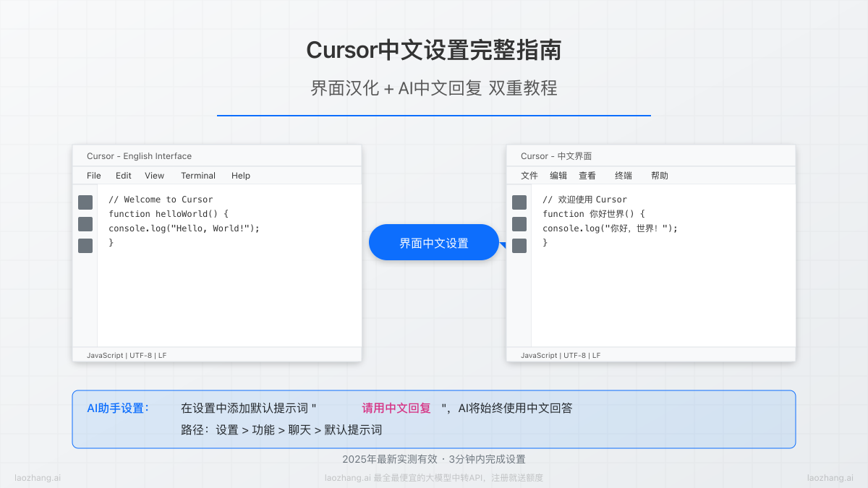The height and width of the screenshot is (488, 868).
Task: Click the // Welcome to Cursor comment line
Action: tap(161, 200)
